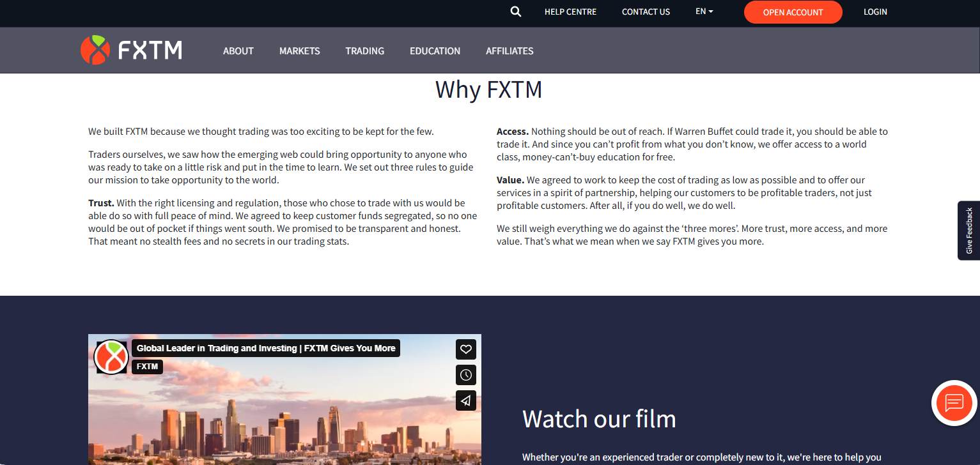
Task: Share the video with paper plane icon
Action: [x=466, y=400]
